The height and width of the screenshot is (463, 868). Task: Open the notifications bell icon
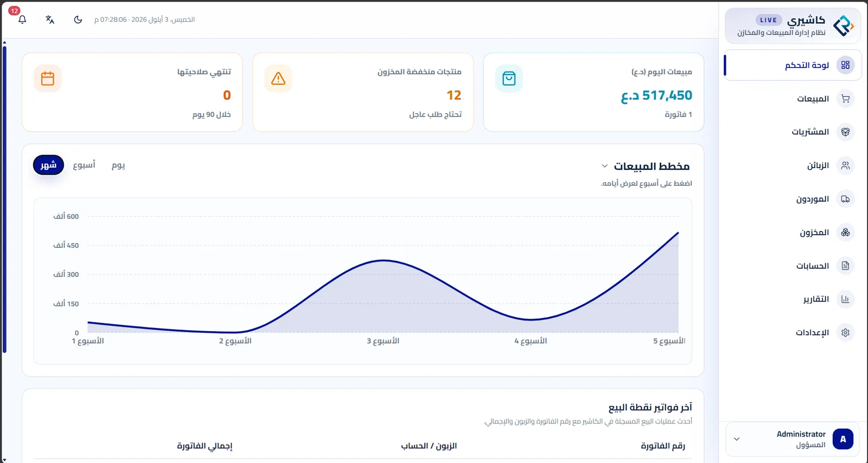point(22,20)
